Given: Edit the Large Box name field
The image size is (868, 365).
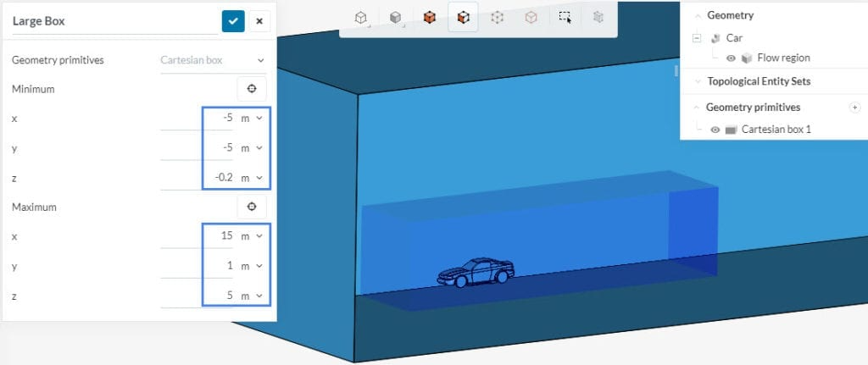Looking at the screenshot, I should (x=114, y=21).
